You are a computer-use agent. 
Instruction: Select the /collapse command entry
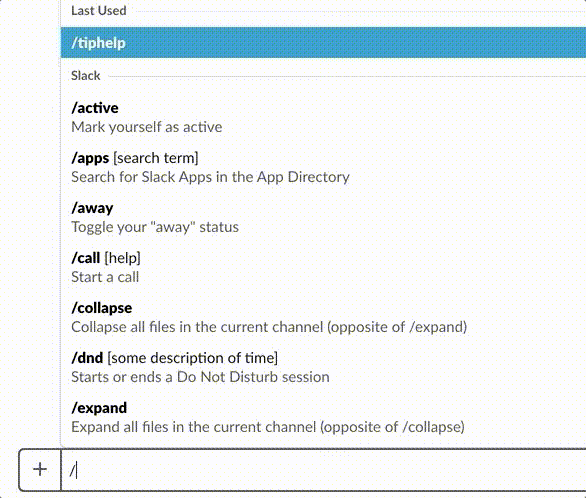tap(323, 318)
